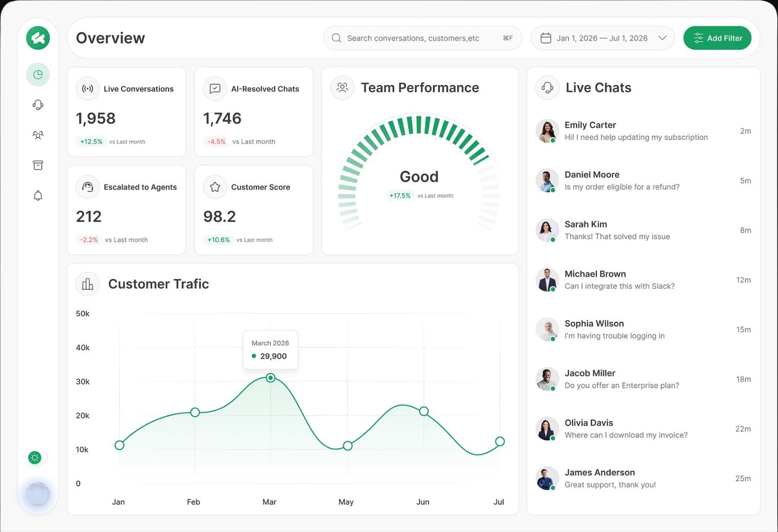Open the team members sidebar icon
Viewport: 778px width, 532px height.
[x=38, y=135]
